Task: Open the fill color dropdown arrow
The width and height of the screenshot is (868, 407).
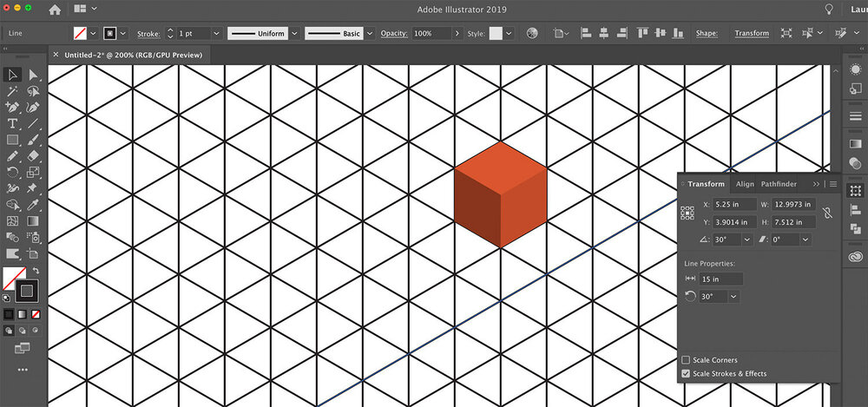Action: [x=93, y=33]
